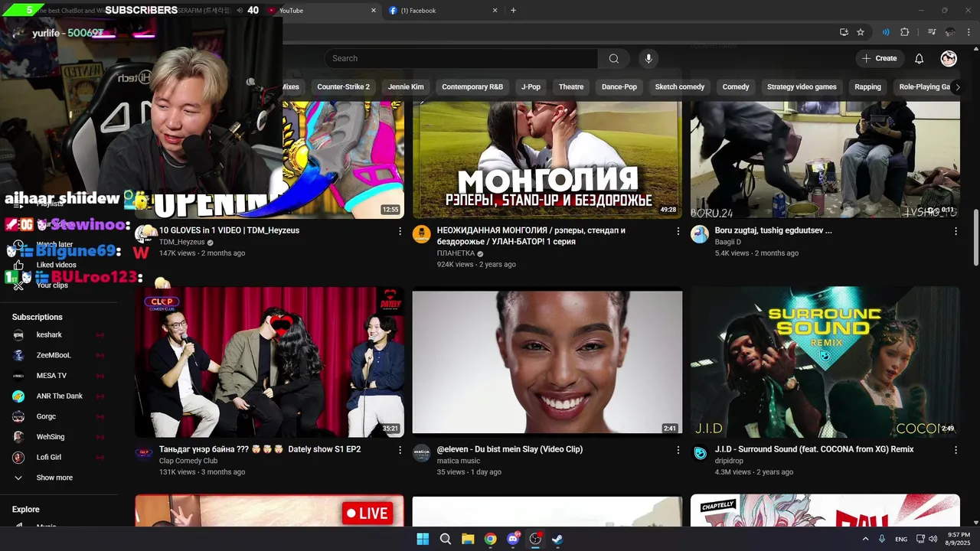
Task: Open Gorgc subscription in sidebar
Action: click(x=57, y=416)
